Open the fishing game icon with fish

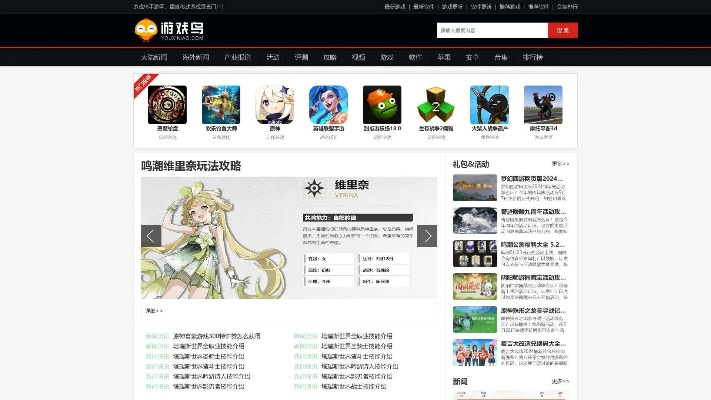click(x=221, y=105)
